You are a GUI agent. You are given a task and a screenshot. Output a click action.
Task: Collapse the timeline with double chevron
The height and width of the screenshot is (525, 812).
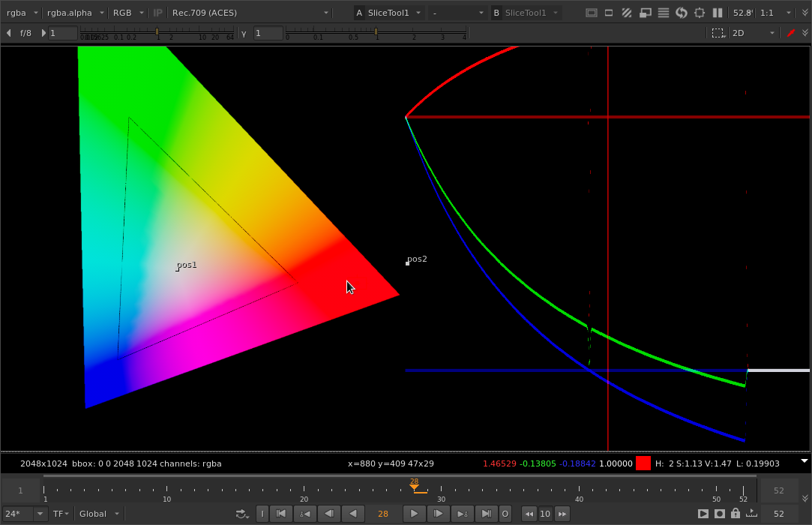pos(805,498)
